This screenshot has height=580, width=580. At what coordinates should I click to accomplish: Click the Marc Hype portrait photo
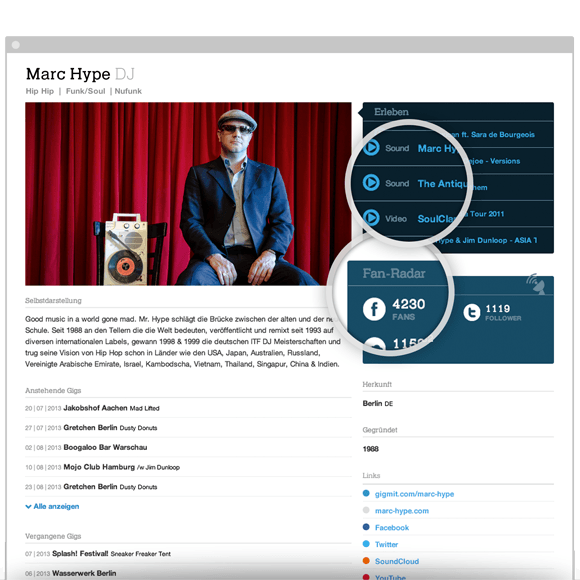[x=188, y=194]
